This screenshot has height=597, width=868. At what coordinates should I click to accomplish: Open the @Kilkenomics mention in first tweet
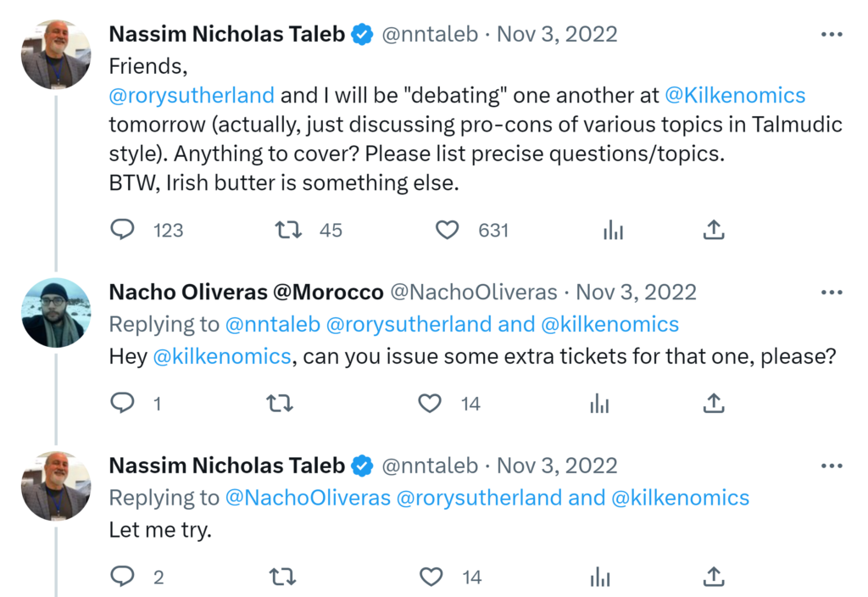tap(735, 94)
